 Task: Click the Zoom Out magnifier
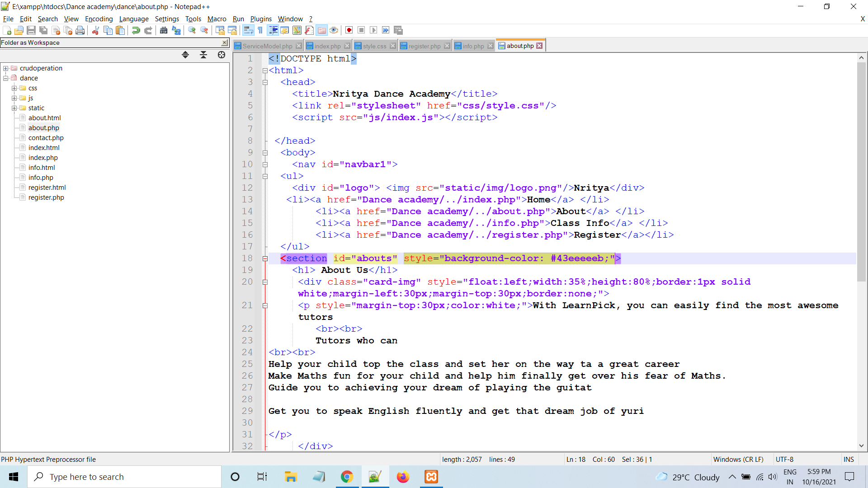(x=204, y=30)
